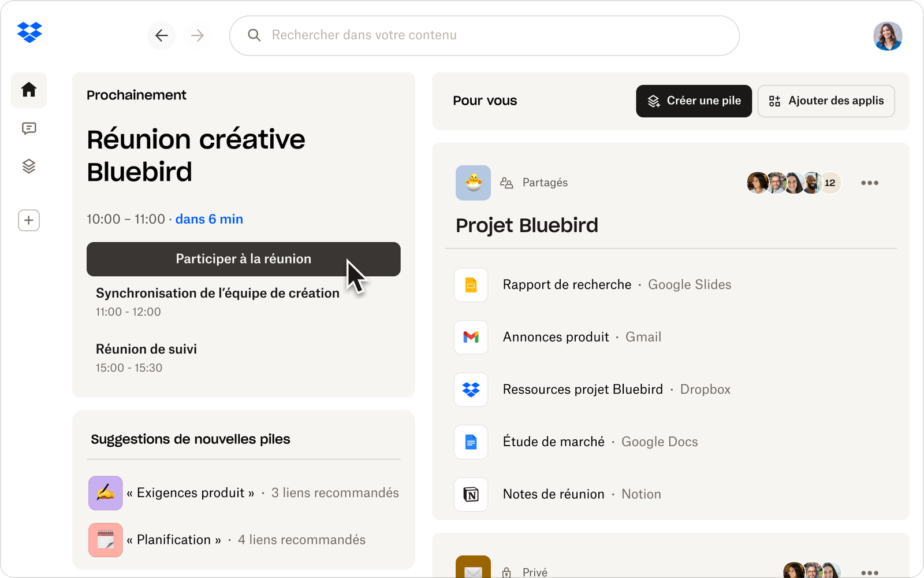Select the stacks icon in the sidebar
Screen dimensions: 924x578
click(29, 166)
